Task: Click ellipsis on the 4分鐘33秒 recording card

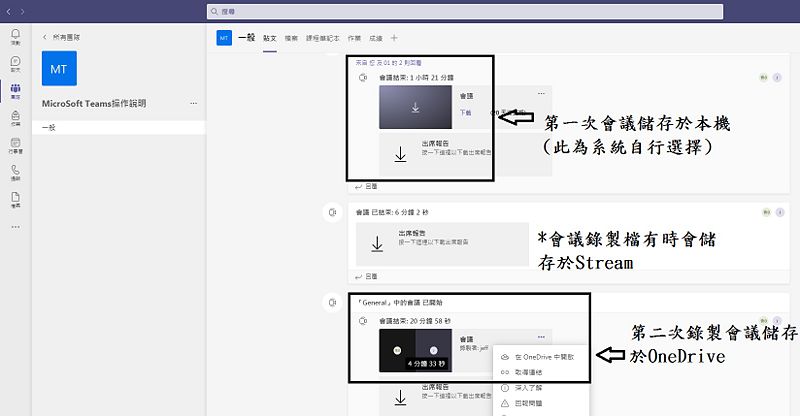Action: coord(541,337)
